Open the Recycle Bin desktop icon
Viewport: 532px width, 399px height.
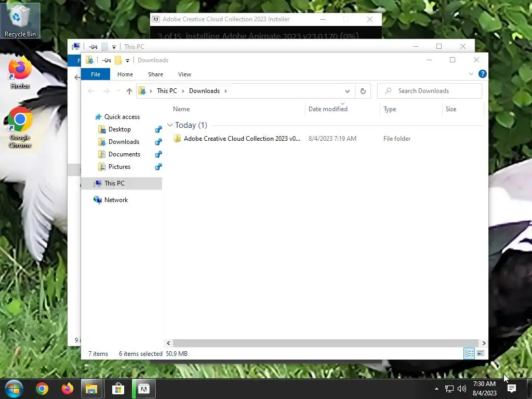pos(20,21)
